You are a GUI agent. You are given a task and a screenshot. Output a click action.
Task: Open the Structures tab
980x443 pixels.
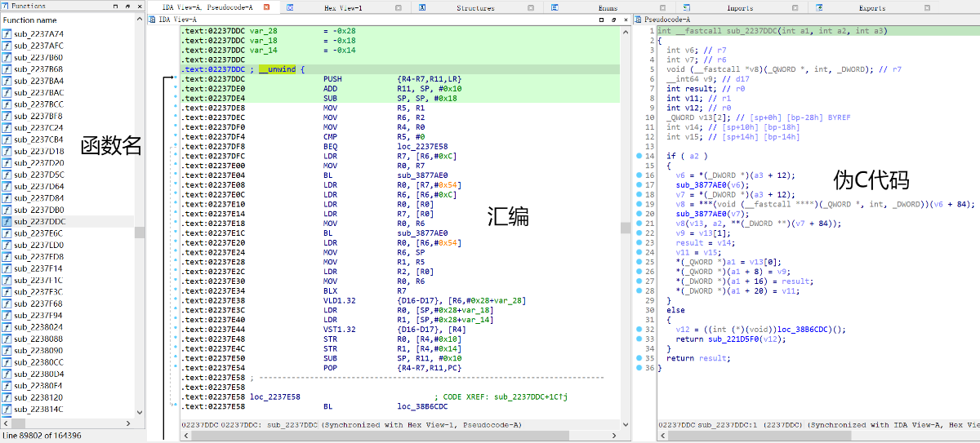point(475,7)
